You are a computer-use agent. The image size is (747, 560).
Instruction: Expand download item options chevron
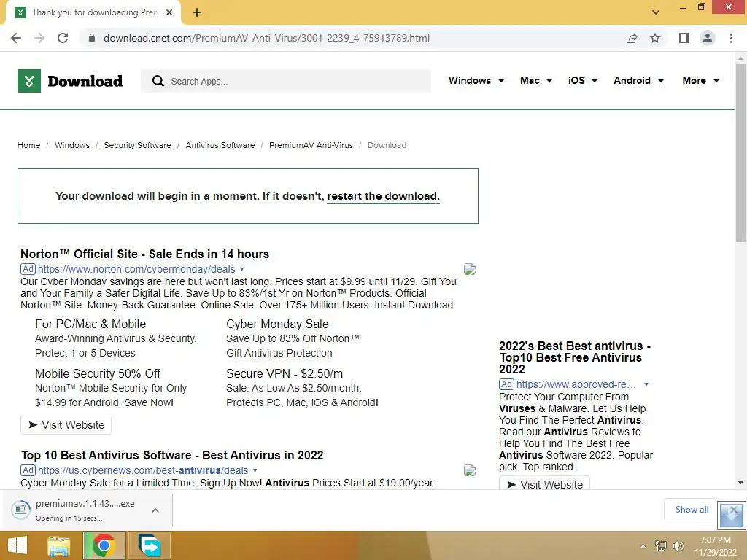pyautogui.click(x=155, y=510)
